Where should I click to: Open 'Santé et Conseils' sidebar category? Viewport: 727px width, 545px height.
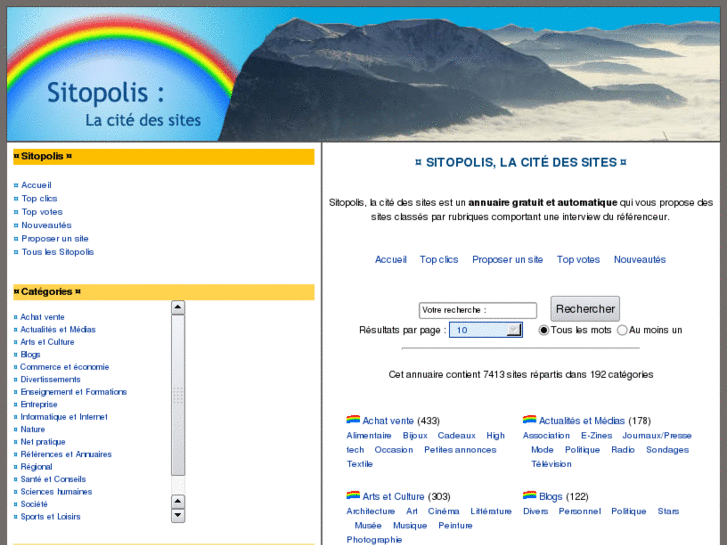pos(53,479)
